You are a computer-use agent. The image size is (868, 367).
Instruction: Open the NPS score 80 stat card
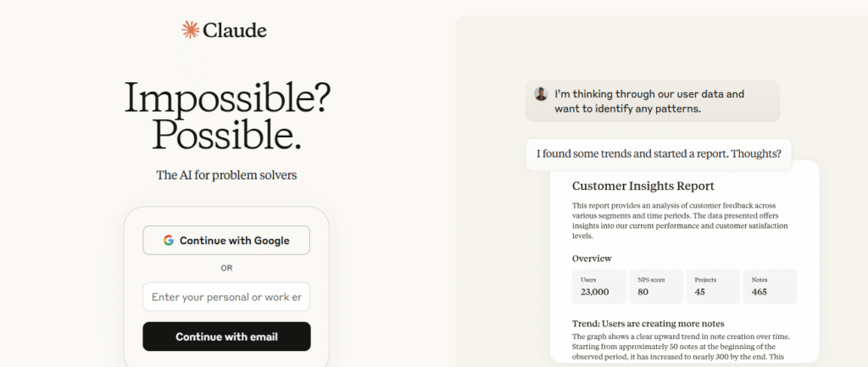(656, 286)
